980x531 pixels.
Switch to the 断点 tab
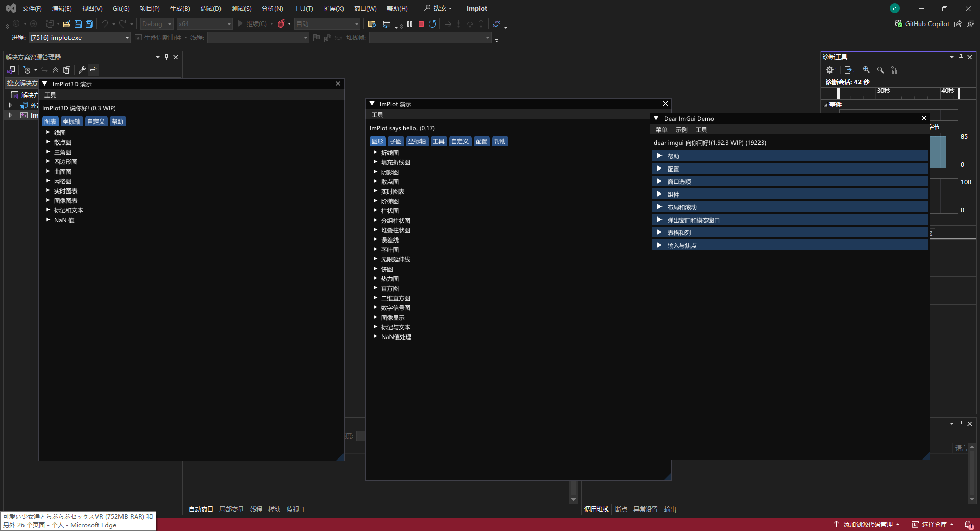621,510
